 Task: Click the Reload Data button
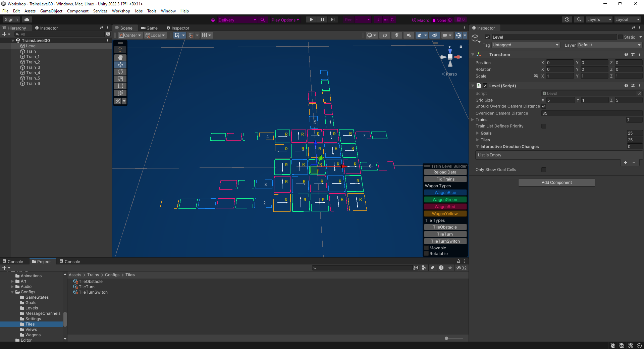[x=445, y=172]
